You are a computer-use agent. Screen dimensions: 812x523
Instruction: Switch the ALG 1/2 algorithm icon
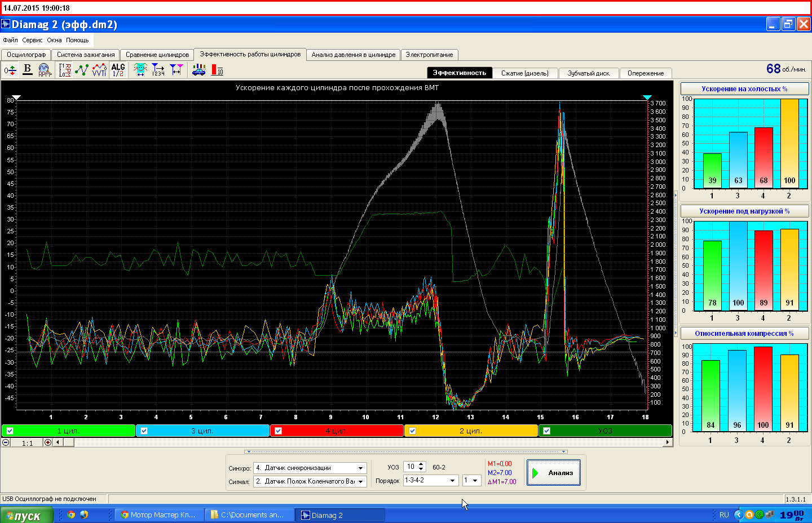(118, 70)
